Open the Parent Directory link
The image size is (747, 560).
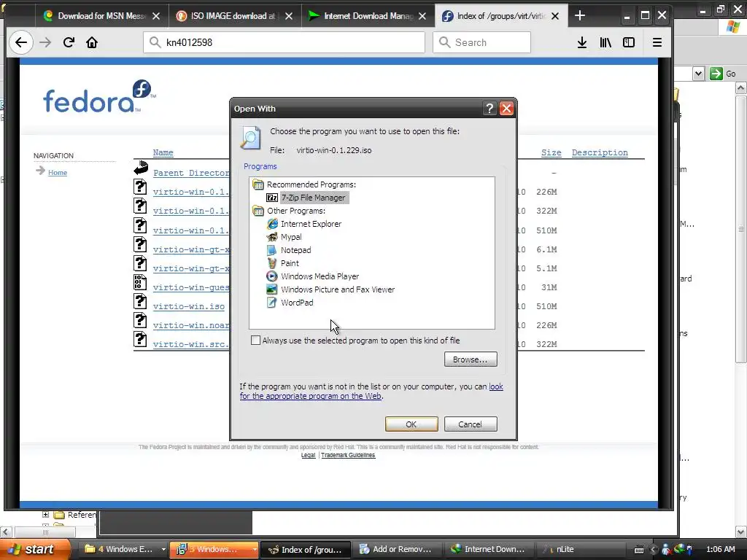coord(191,173)
